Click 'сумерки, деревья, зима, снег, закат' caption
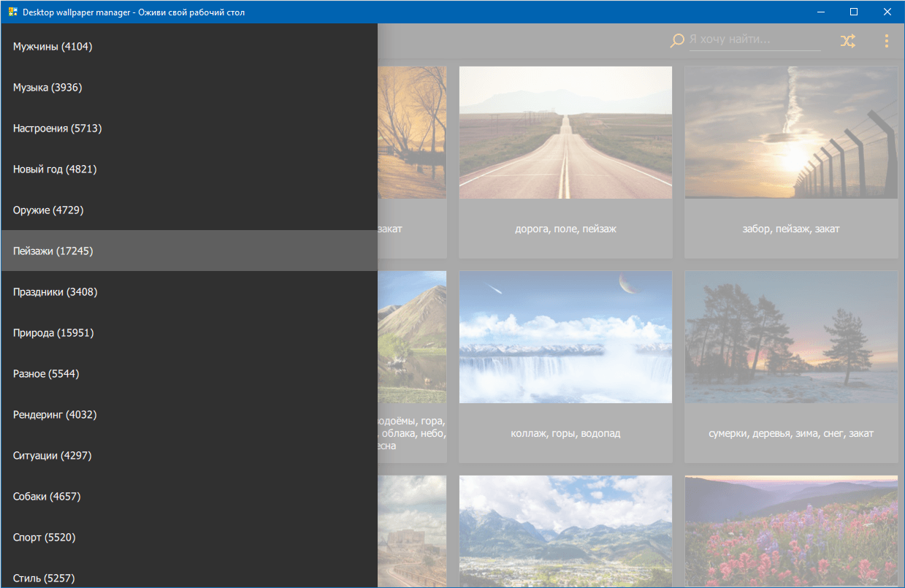This screenshot has height=588, width=905. [791, 433]
